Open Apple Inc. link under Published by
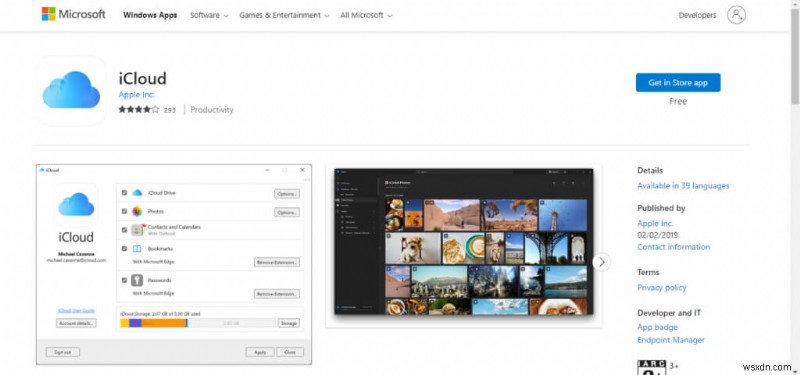The image size is (800, 375). click(x=655, y=223)
